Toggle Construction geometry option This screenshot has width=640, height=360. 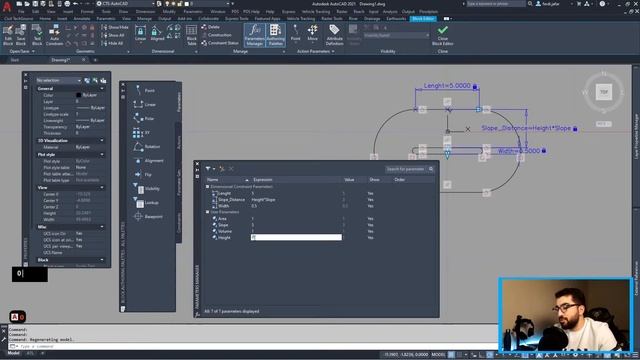pos(216,35)
